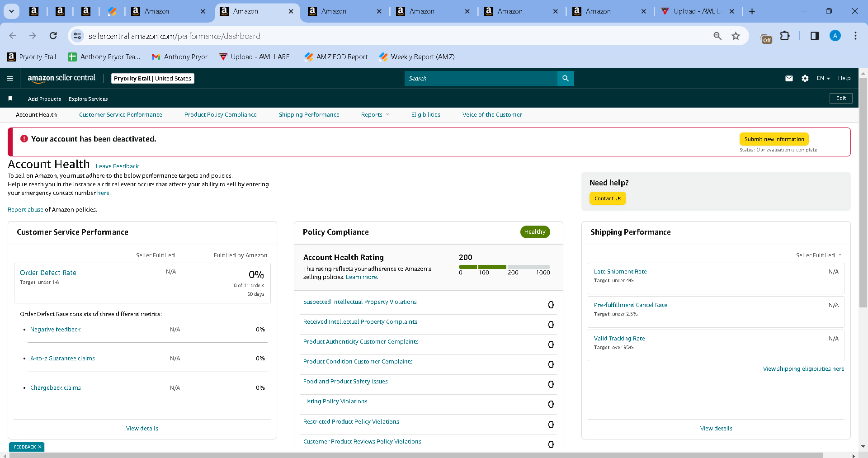Screen dimensions: 868x458
Task: Open Received Intellectual Property Complaints
Action: pyautogui.click(x=360, y=322)
